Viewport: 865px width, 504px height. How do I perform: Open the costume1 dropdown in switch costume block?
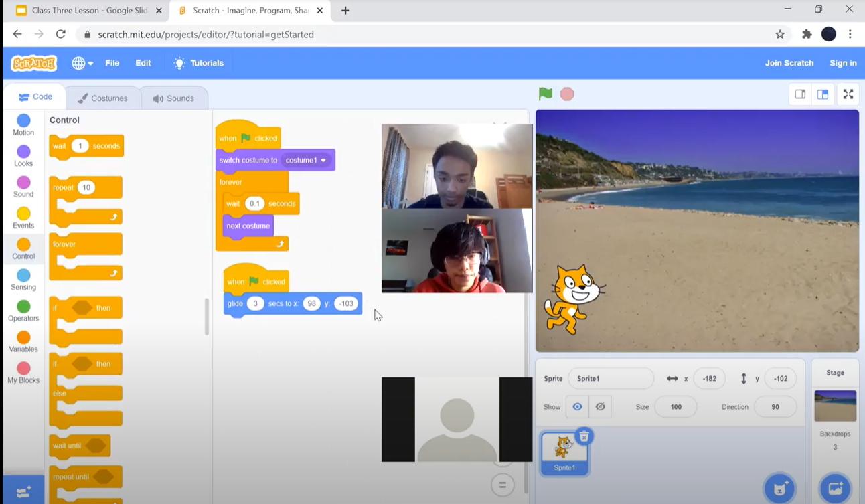pos(306,161)
